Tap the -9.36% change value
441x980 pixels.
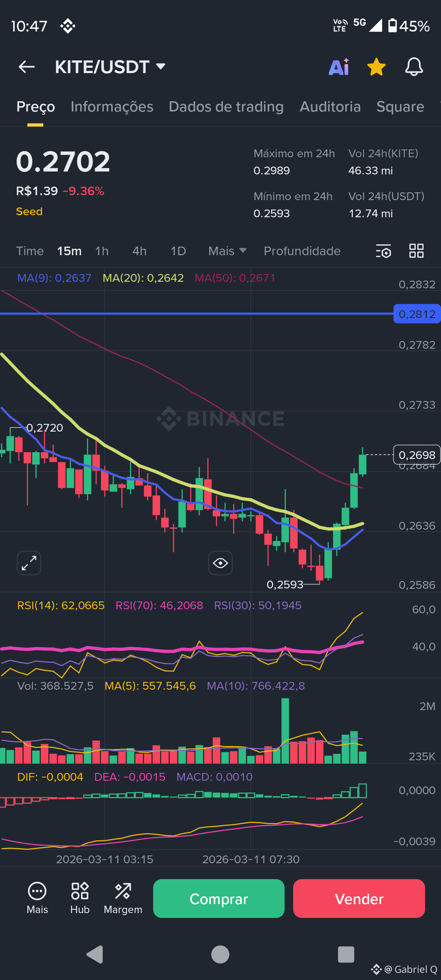coord(84,191)
